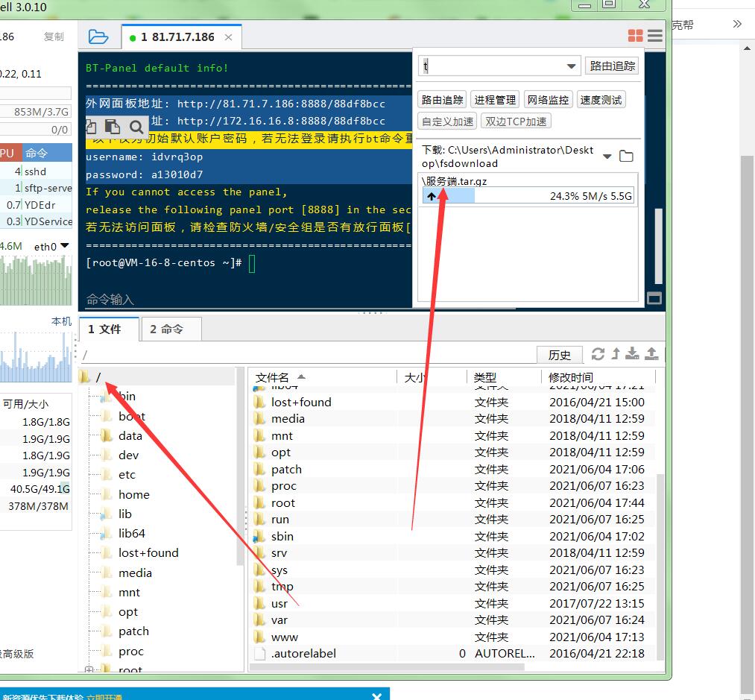Image resolution: width=755 pixels, height=700 pixels.
Task: Click the terminal search magnifier icon
Action: (136, 127)
